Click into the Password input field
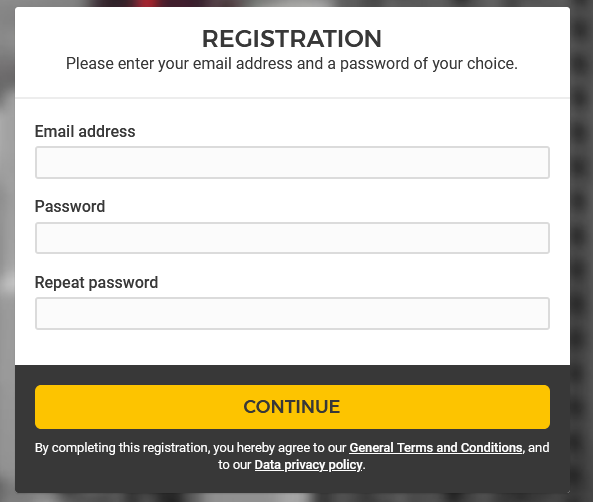The height and width of the screenshot is (502, 593). pos(292,238)
